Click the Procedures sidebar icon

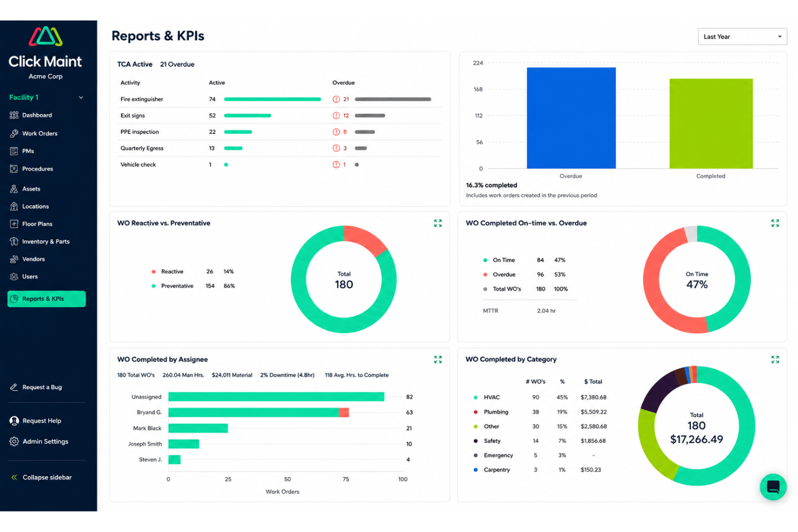pyautogui.click(x=14, y=169)
